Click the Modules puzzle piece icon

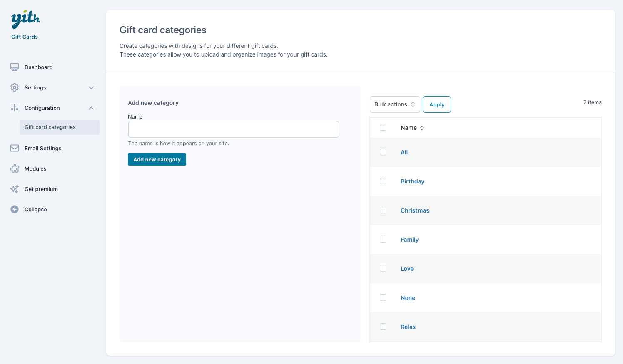point(15,168)
